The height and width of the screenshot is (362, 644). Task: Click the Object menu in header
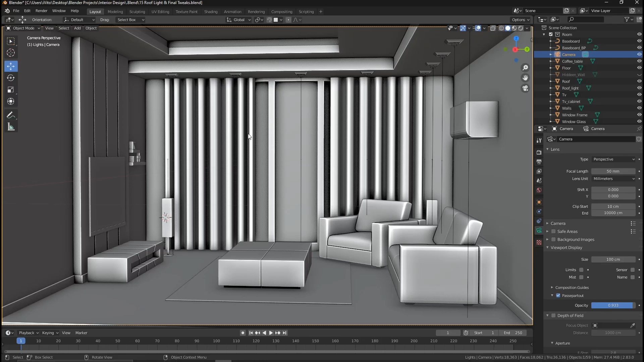[91, 28]
